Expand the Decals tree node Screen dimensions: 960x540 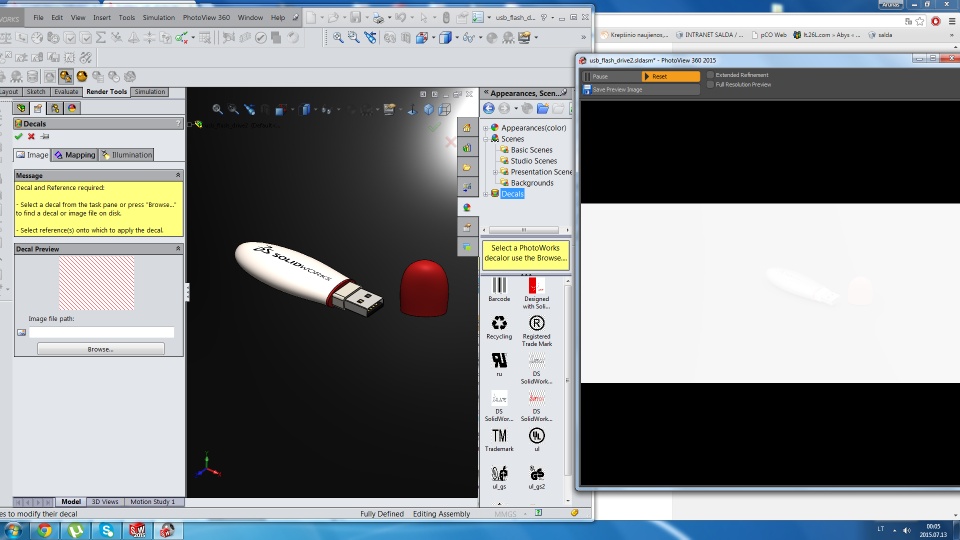(486, 193)
